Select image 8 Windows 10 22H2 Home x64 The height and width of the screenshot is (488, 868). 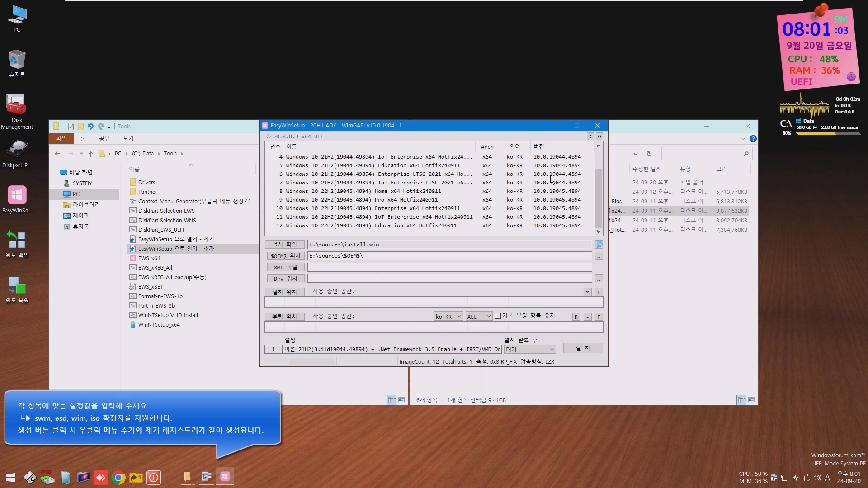[429, 191]
